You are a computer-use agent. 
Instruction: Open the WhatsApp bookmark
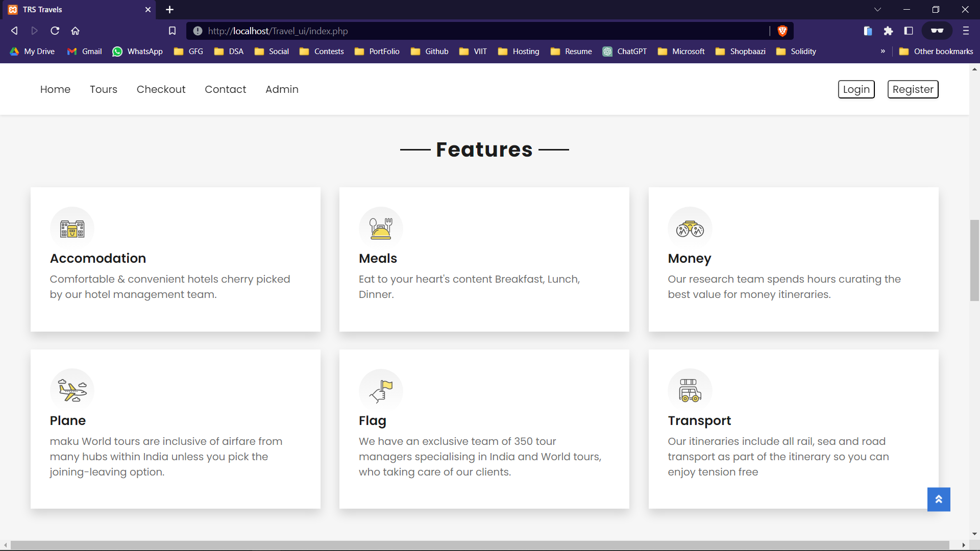click(137, 51)
